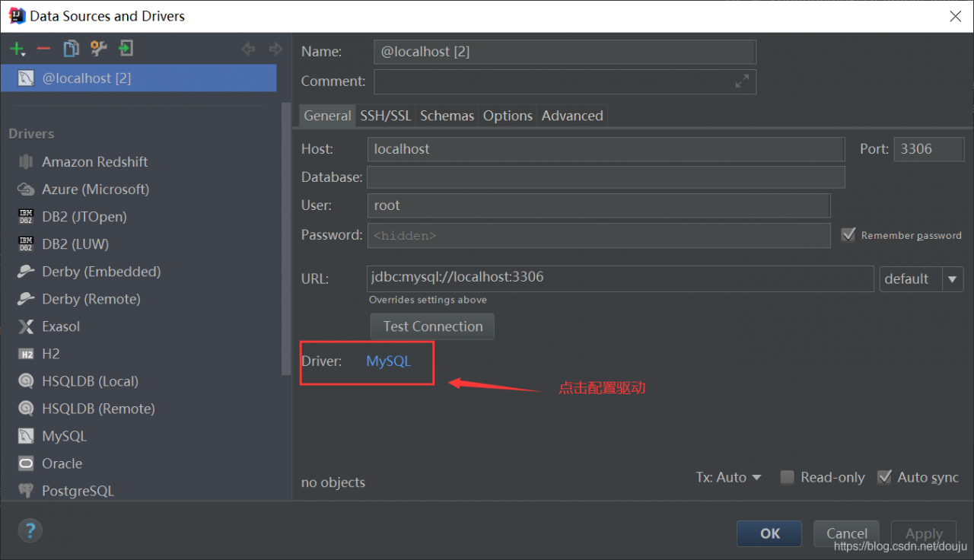974x560 pixels.
Task: Focus the Name input field
Action: click(565, 52)
